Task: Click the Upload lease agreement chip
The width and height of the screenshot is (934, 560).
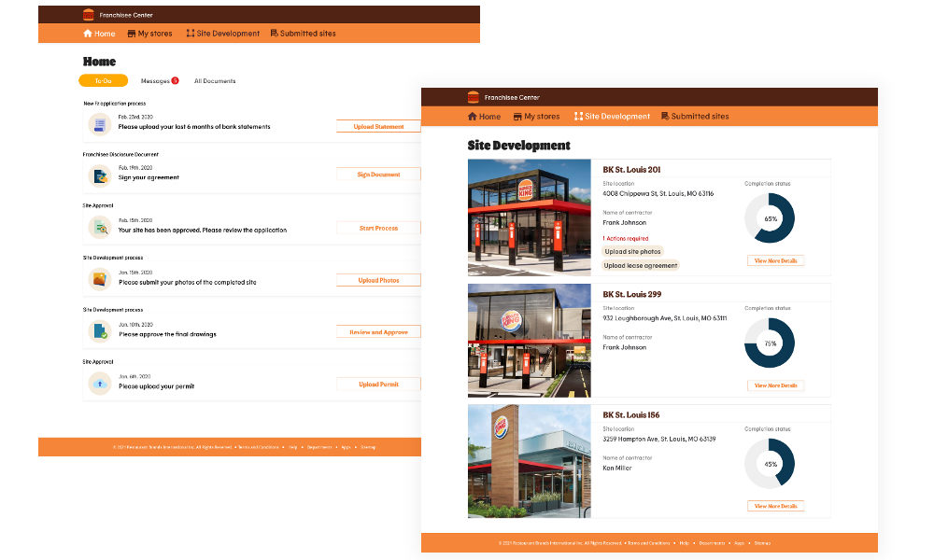Action: coord(641,265)
